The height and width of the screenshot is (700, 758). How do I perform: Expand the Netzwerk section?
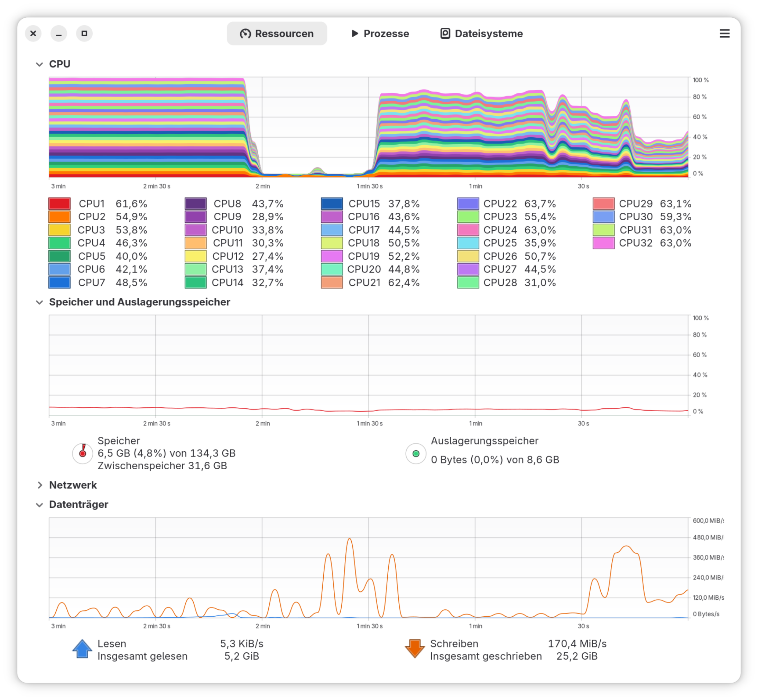coord(39,485)
